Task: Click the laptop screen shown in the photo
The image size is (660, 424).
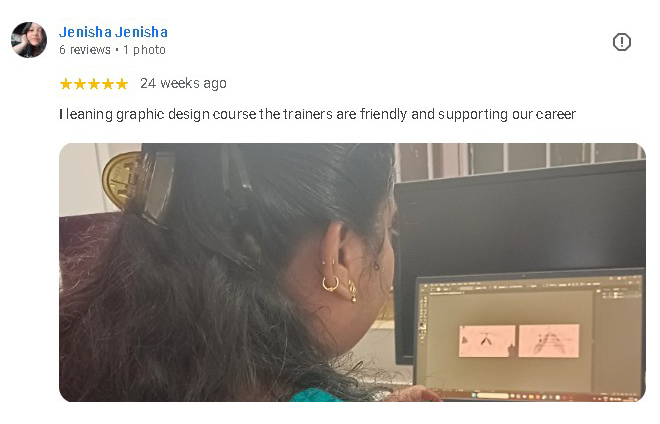Action: pyautogui.click(x=530, y=336)
